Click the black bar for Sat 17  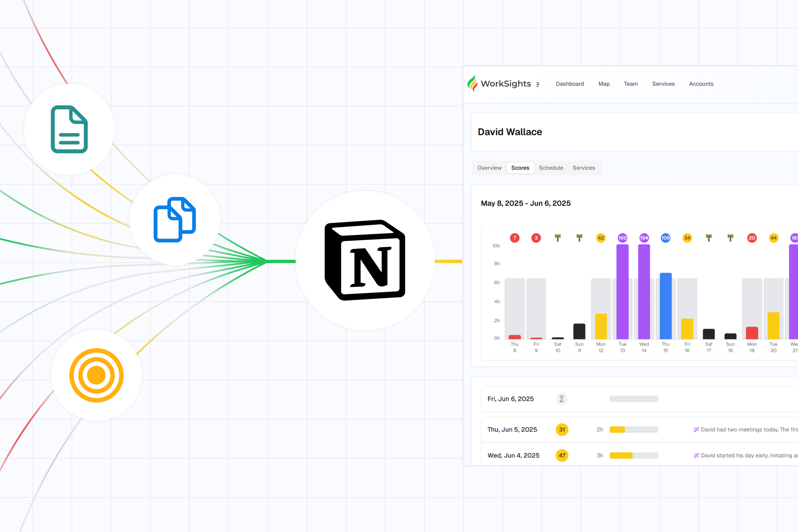click(x=709, y=334)
